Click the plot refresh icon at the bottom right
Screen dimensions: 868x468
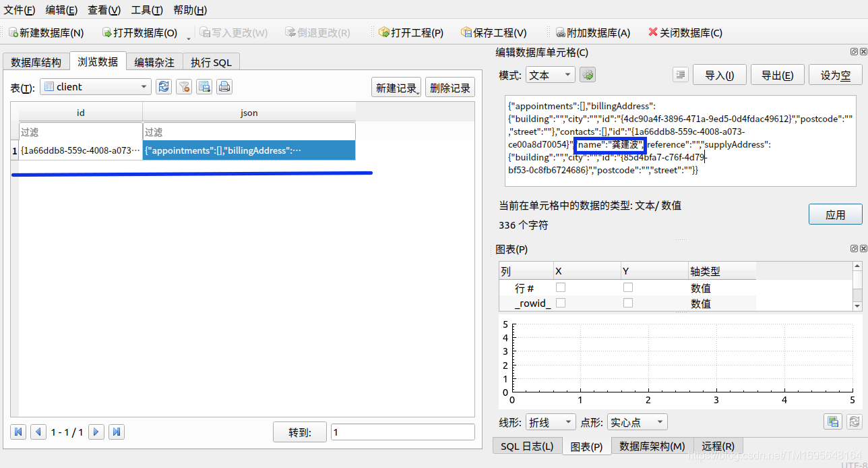click(854, 421)
